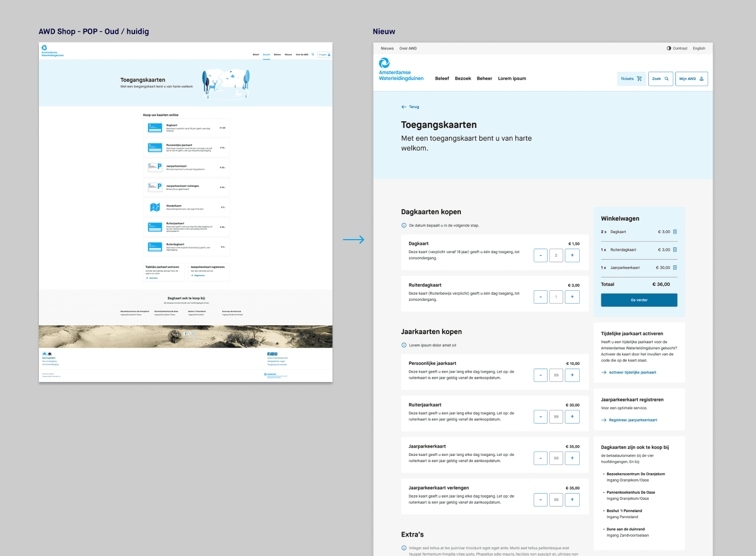Click info icon under Jaarkaarten kopen heading
Screen dimensions: 756x556
pos(404,345)
